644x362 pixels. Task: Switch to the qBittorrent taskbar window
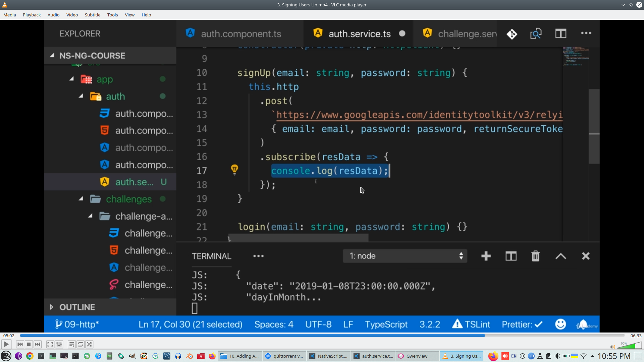click(x=284, y=356)
